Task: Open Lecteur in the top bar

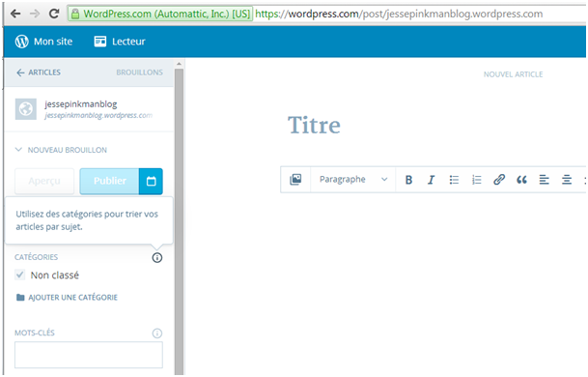Action: [120, 42]
